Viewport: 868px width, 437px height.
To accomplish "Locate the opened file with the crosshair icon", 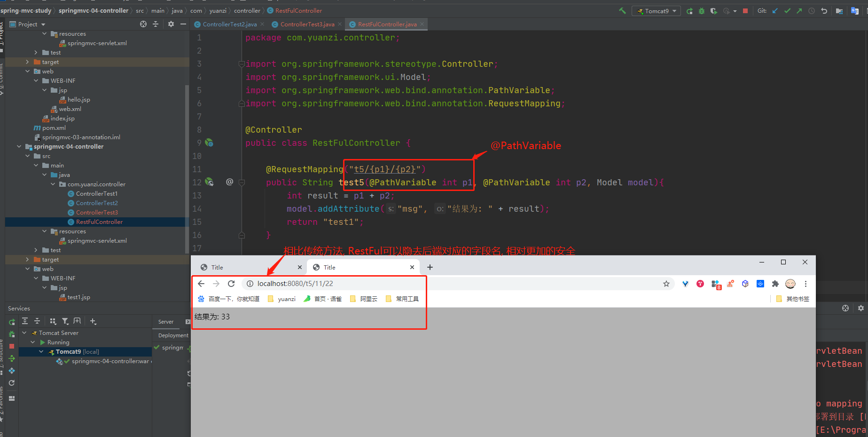I will click(143, 24).
